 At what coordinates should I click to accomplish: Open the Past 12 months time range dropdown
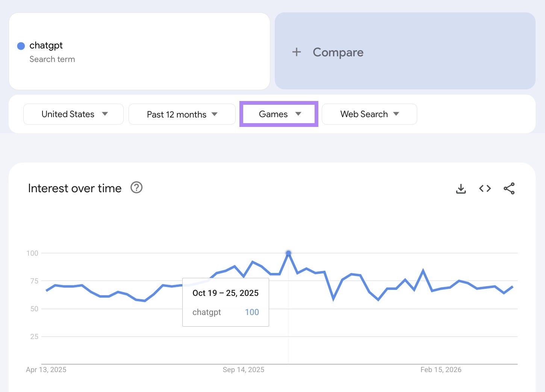tap(182, 114)
